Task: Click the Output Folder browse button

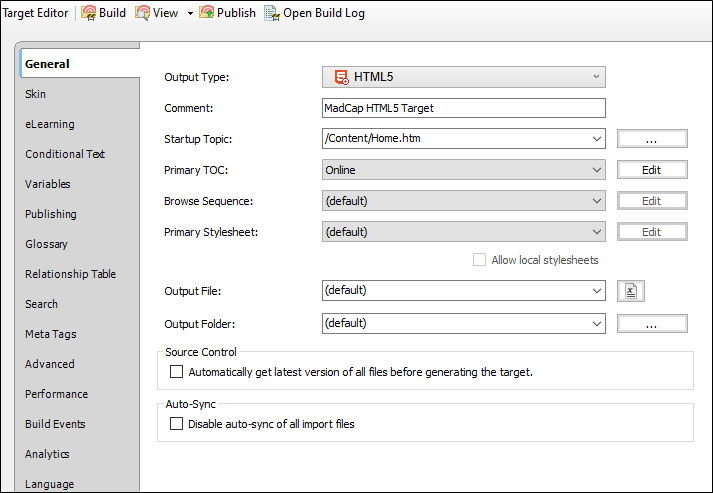Action: (652, 324)
